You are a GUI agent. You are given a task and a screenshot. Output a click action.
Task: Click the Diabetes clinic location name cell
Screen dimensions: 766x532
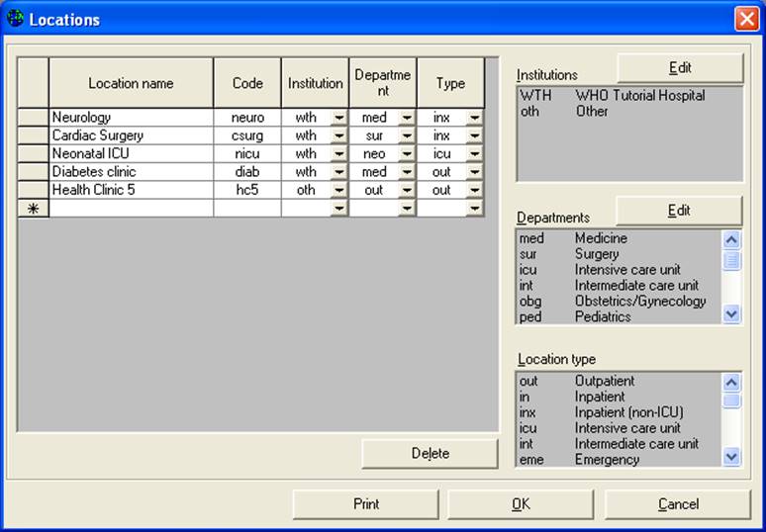click(132, 172)
